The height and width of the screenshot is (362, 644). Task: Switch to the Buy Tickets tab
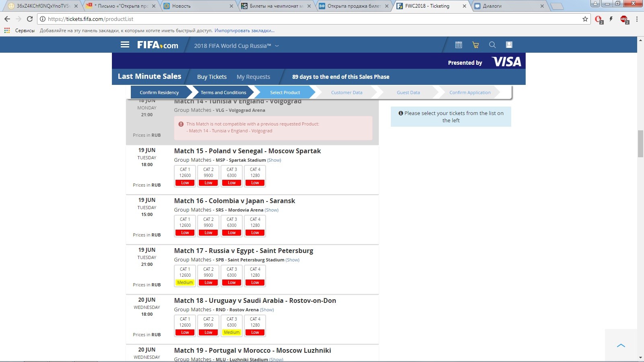(x=212, y=77)
